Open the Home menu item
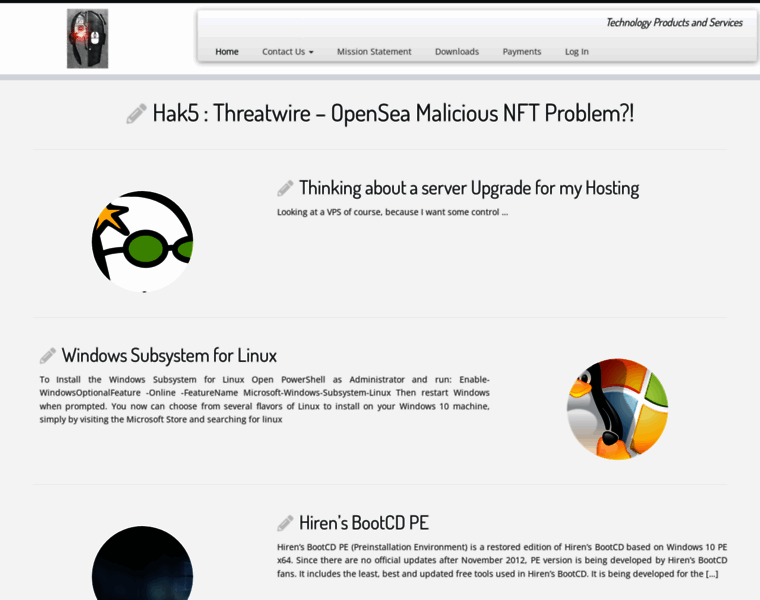The width and height of the screenshot is (760, 600). pos(227,51)
